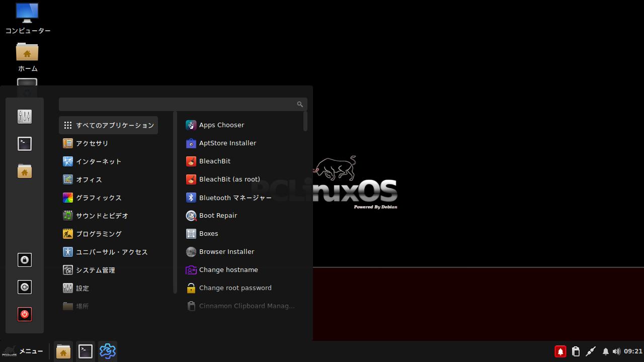Click the menu search input field

[x=176, y=104]
